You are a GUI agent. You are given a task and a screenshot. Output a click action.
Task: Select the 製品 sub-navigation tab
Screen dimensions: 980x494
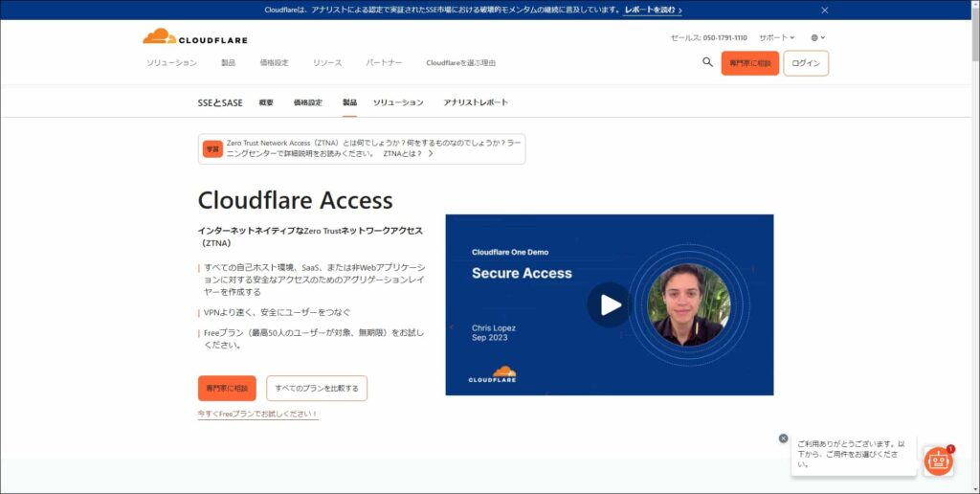tap(349, 102)
